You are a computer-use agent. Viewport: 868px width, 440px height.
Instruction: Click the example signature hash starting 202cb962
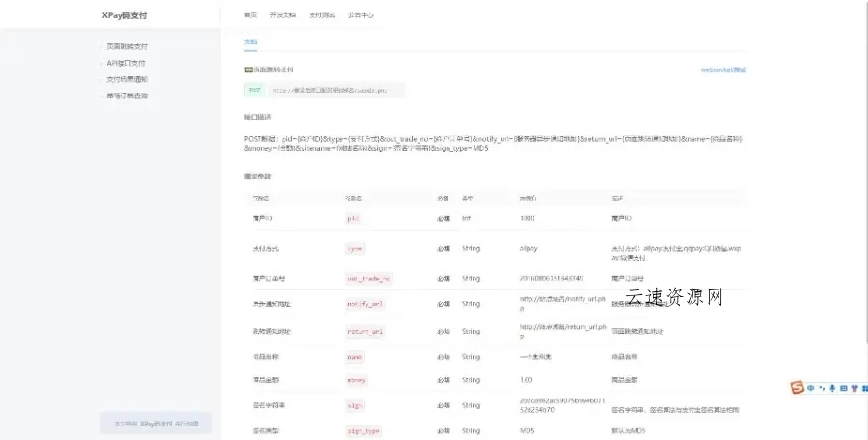tap(562, 405)
